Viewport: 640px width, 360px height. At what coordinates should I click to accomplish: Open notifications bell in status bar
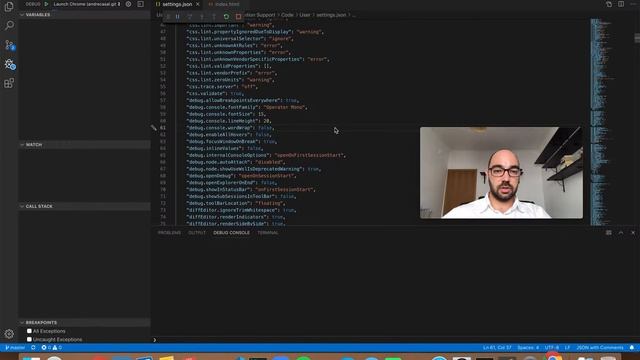[632, 348]
